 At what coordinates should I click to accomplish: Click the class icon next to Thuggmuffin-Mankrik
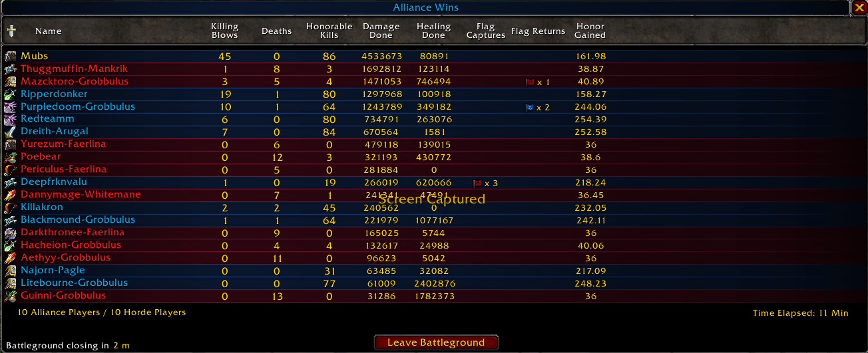pos(10,69)
